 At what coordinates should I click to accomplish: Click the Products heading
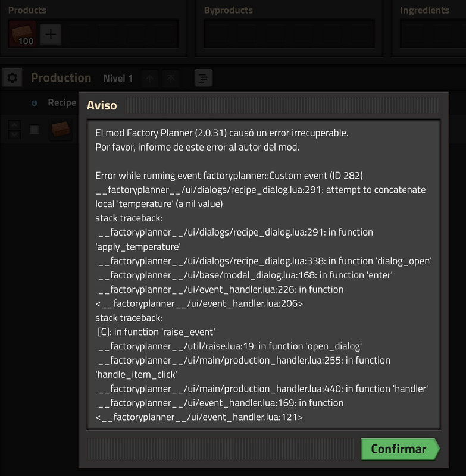pos(27,10)
